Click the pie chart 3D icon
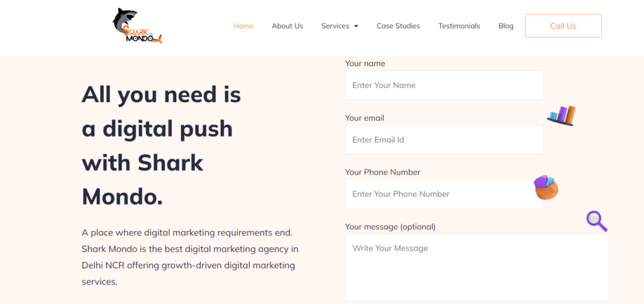Viewport: 644px width, 304px height. [x=546, y=188]
